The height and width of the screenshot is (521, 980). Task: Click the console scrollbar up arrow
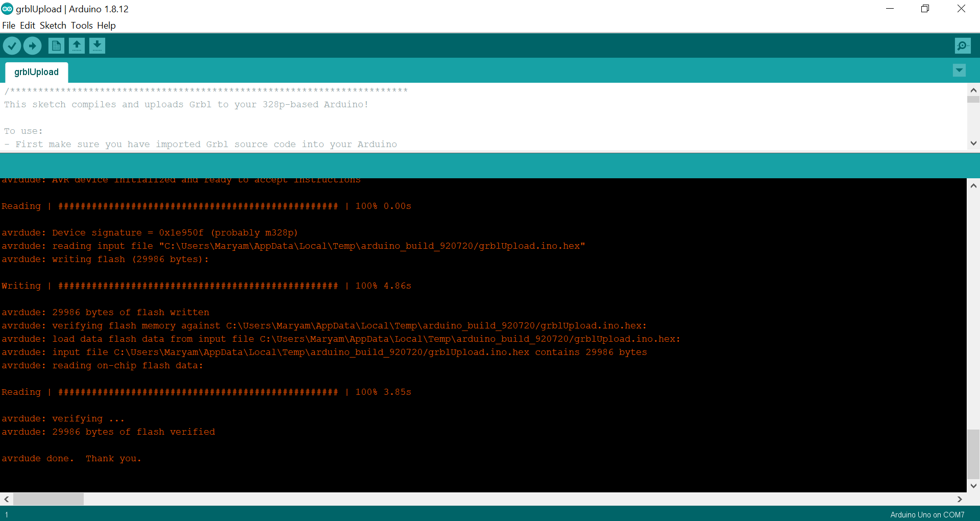[973, 186]
